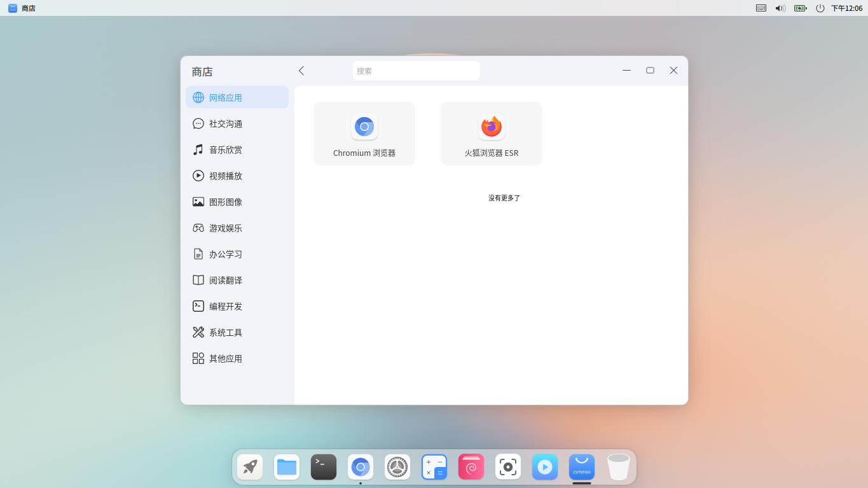The image size is (868, 488).
Task: Open the picture icon for 图形图像
Action: (198, 202)
